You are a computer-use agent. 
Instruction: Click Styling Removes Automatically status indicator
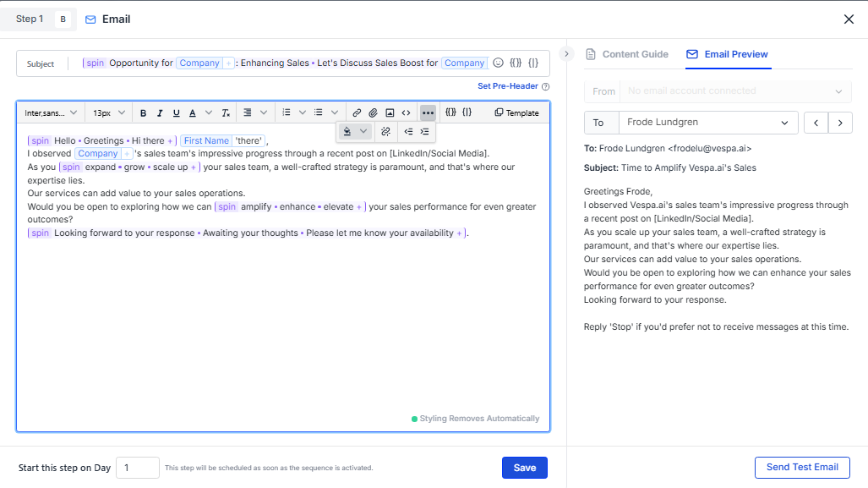pyautogui.click(x=475, y=419)
